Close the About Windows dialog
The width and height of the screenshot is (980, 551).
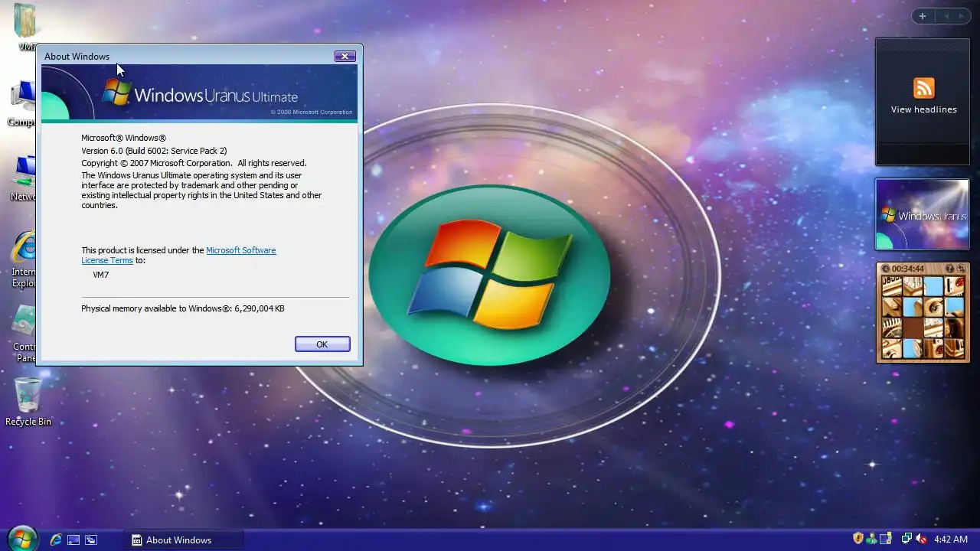click(345, 56)
